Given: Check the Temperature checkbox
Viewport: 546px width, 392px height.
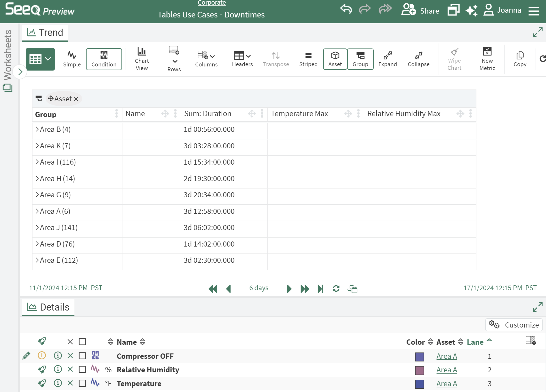Looking at the screenshot, I should click(x=82, y=383).
